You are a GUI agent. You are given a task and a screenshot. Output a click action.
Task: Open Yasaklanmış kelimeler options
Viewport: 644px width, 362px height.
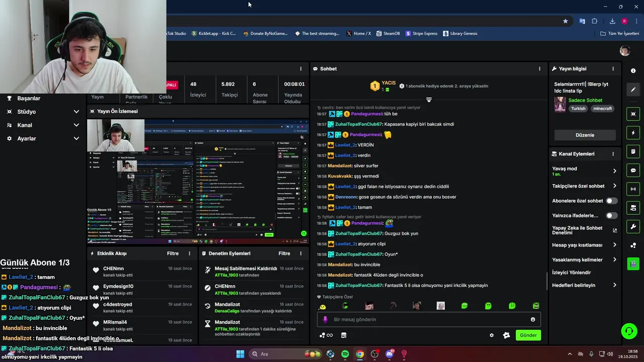(614, 260)
